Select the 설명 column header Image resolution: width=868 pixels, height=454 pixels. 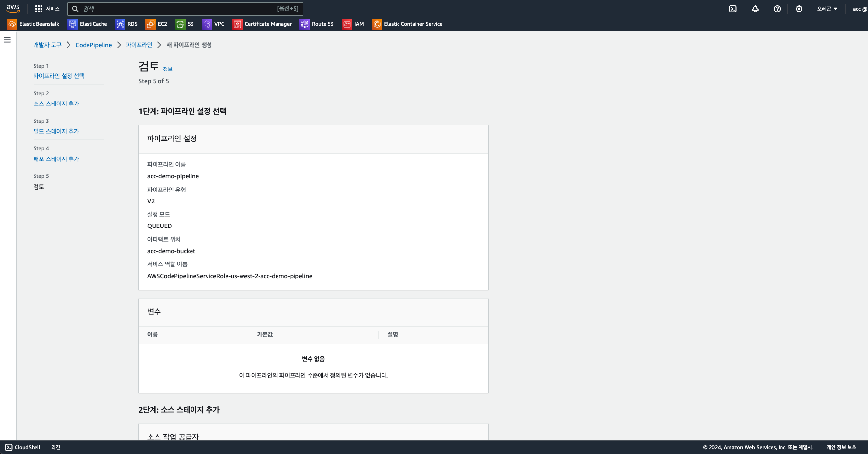click(393, 334)
